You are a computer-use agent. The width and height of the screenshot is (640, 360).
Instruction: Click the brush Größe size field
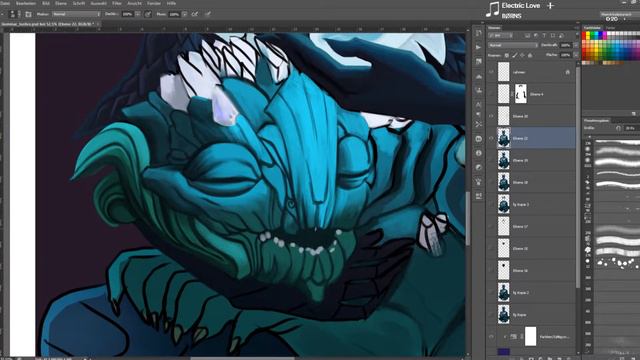[631, 128]
